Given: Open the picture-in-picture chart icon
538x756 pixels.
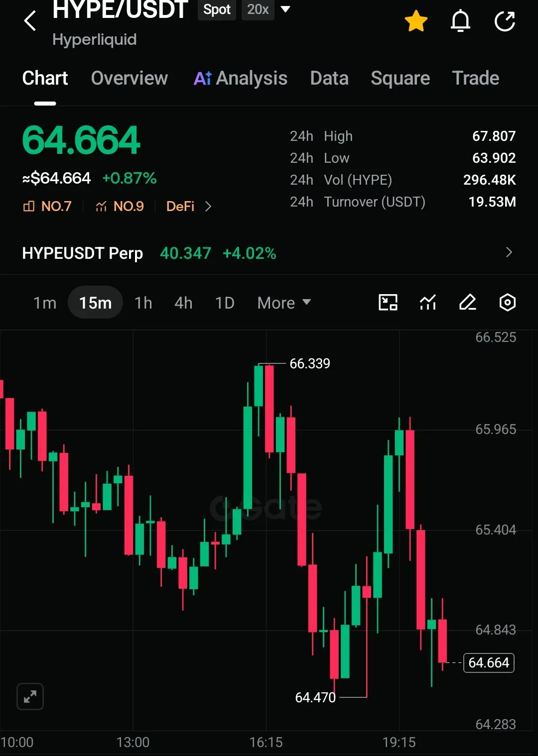Looking at the screenshot, I should pyautogui.click(x=388, y=302).
